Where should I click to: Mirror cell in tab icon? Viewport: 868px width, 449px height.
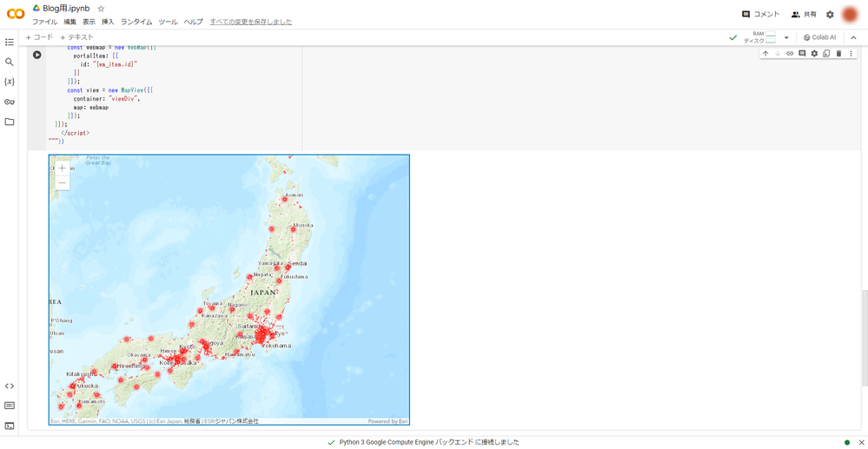(826, 53)
